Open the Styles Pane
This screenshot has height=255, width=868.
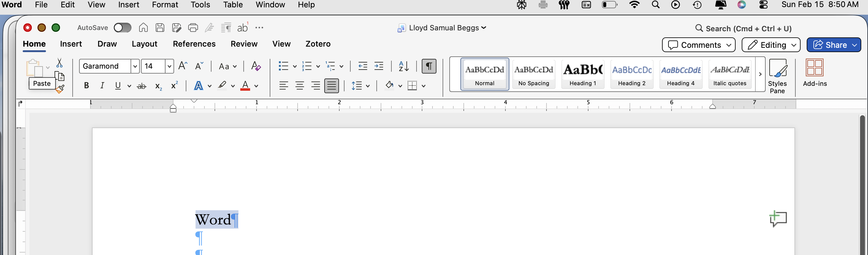tap(777, 76)
